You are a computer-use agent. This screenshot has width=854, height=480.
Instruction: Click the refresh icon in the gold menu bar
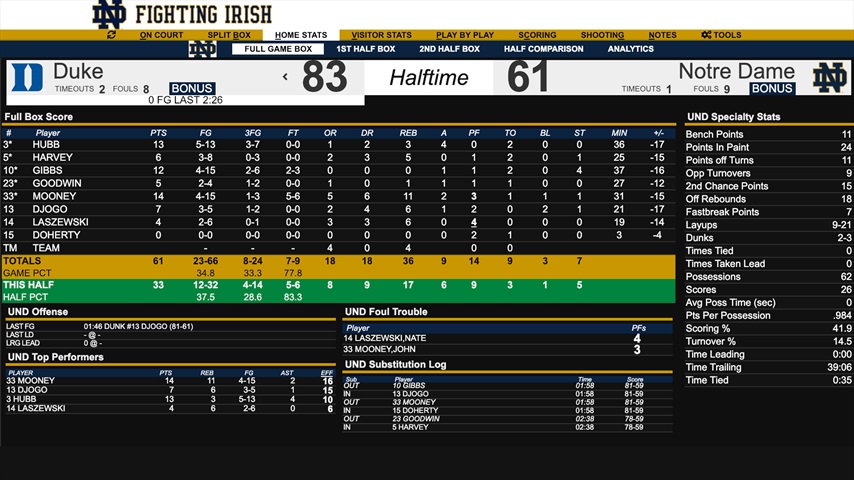pos(111,35)
